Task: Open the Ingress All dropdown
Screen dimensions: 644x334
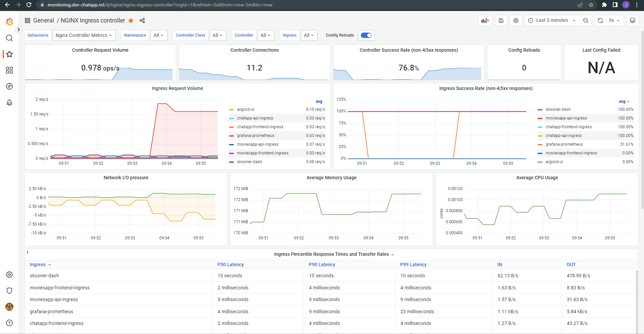Action: 309,35
